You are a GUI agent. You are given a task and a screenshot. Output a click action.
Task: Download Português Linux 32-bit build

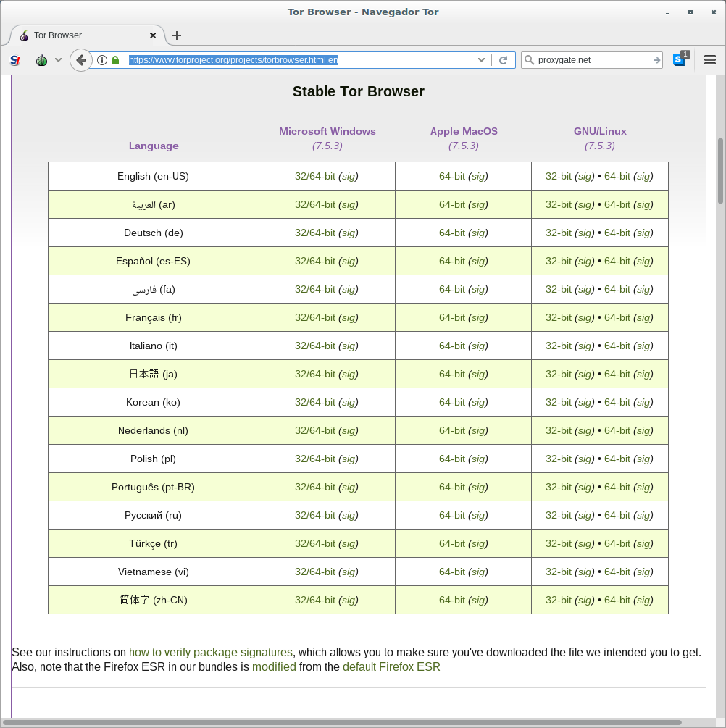pyautogui.click(x=559, y=488)
